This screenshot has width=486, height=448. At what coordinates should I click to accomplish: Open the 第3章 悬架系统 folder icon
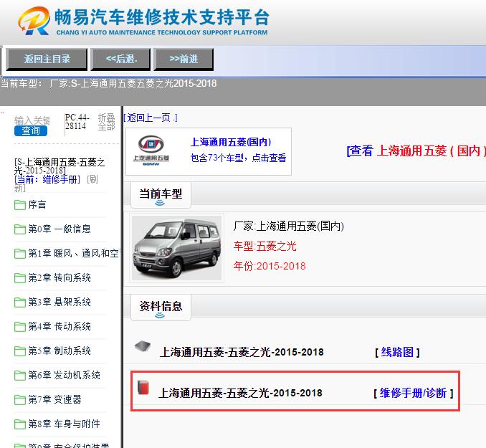coord(20,302)
